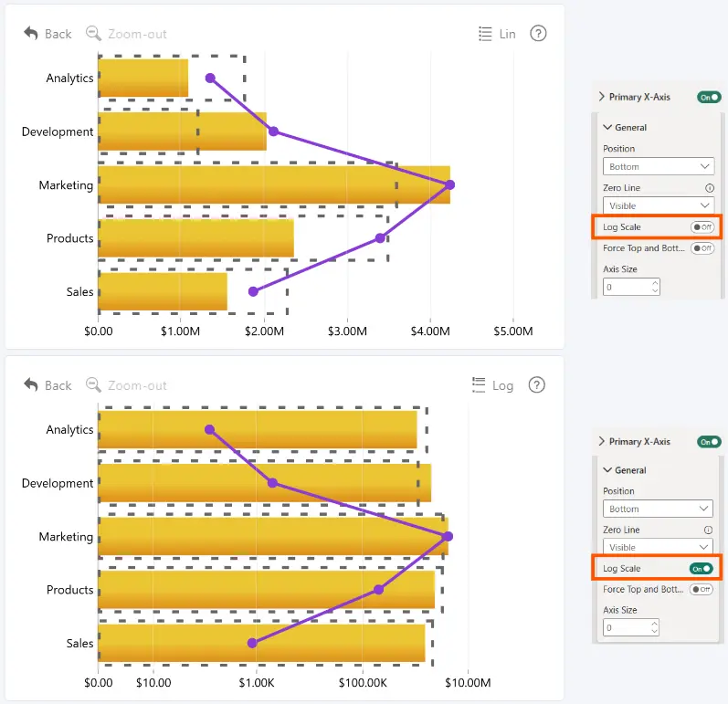Select Development bar in linear chart
This screenshot has width=728, height=704.
[183, 131]
